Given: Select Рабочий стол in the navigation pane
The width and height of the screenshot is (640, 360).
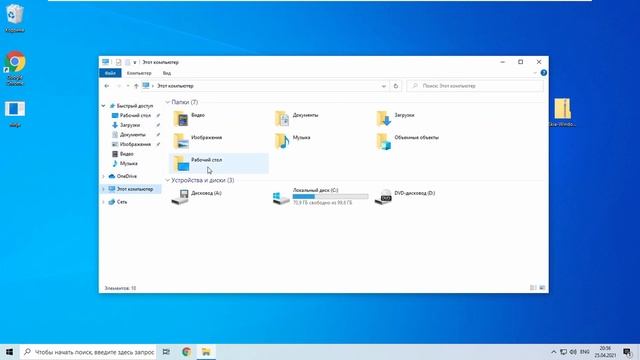Looking at the screenshot, I should tap(131, 116).
